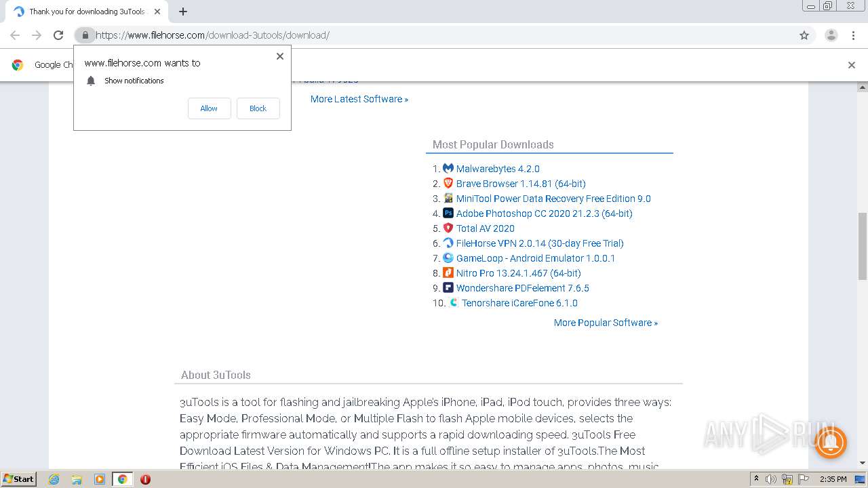Click the Nitro Pro icon

tap(448, 272)
